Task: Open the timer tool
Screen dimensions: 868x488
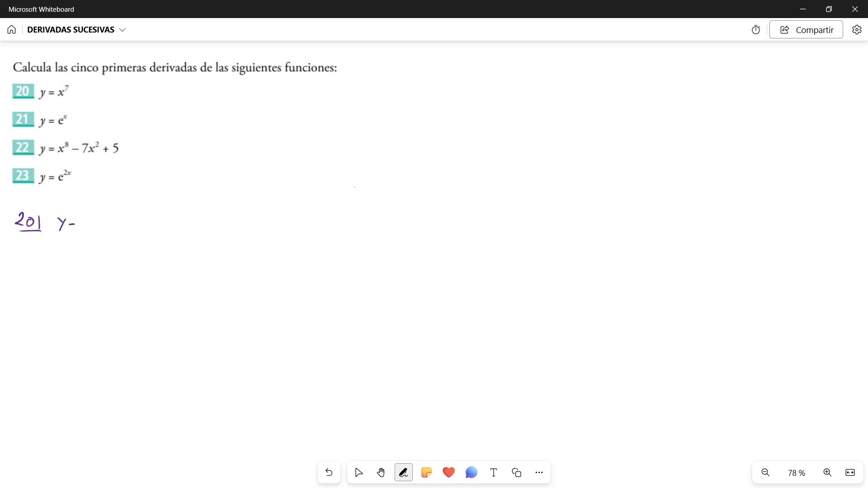Action: pyautogui.click(x=756, y=30)
